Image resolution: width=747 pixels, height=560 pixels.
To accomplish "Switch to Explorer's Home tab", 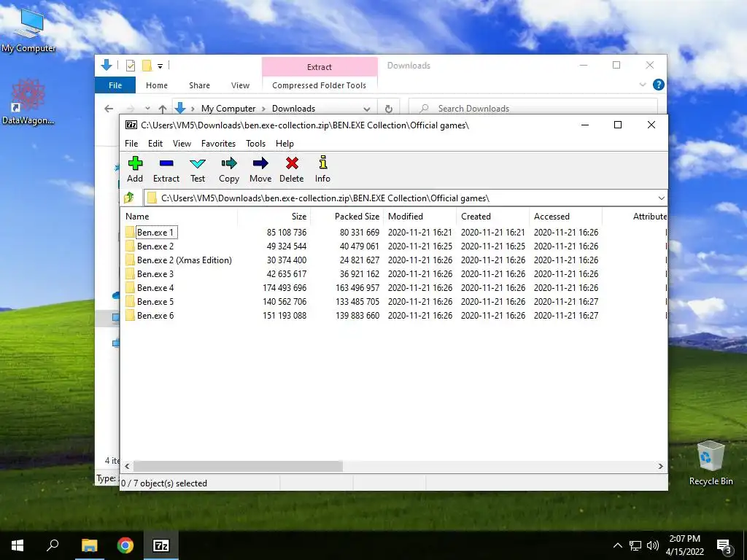I will point(157,85).
